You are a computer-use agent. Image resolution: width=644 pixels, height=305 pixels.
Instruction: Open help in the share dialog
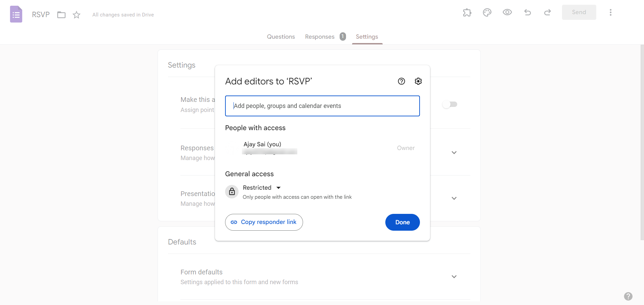click(x=401, y=81)
